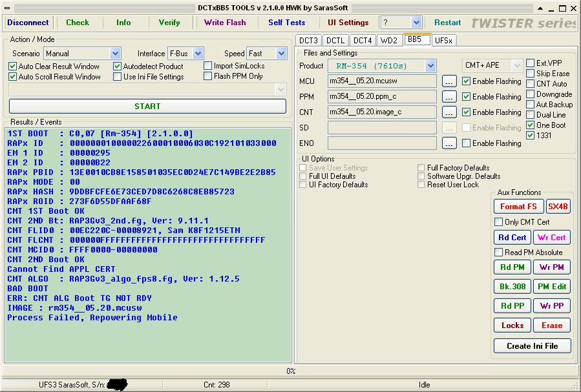Check Enable Flashing for ENO

point(467,143)
